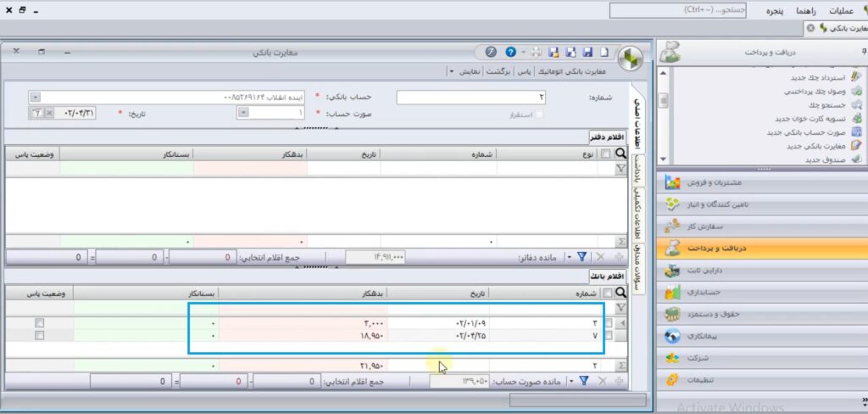868x414 pixels.
Task: Open دارایی ثابت module
Action: [x=763, y=271]
